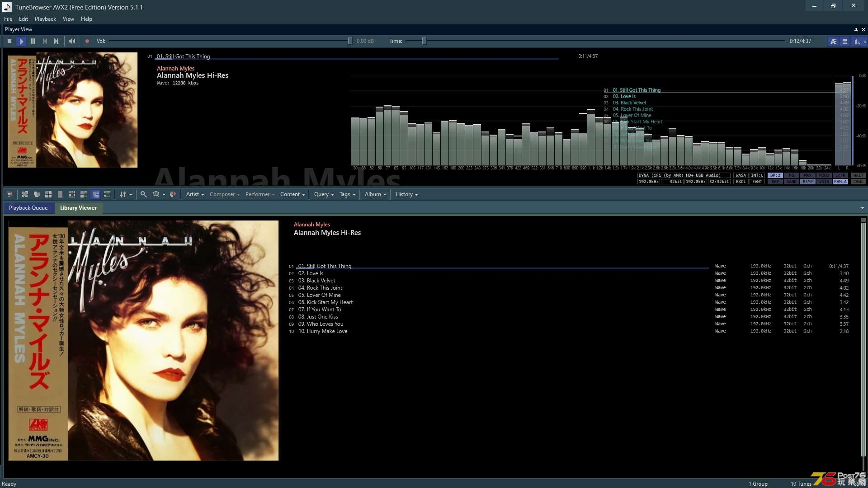The image size is (868, 488).
Task: Click the first library toolbar icon with red marker
Action: pos(9,194)
